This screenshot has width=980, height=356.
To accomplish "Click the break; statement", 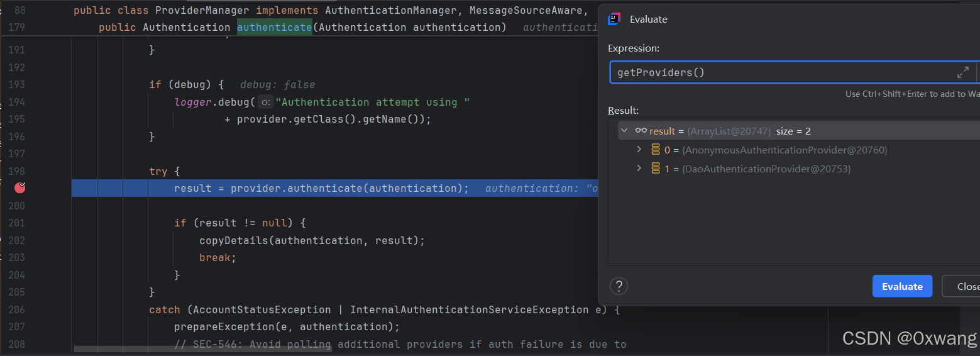I will coord(217,257).
